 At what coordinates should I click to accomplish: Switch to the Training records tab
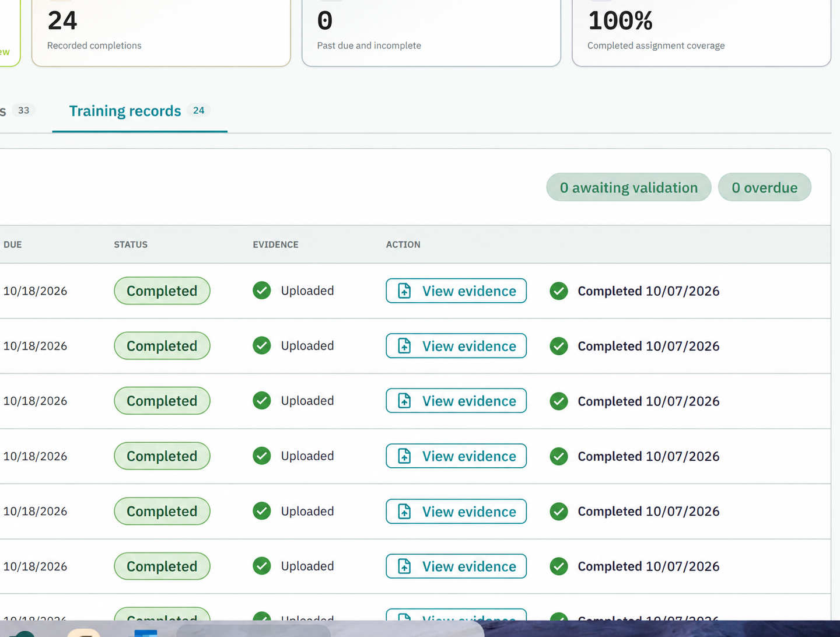click(x=139, y=111)
